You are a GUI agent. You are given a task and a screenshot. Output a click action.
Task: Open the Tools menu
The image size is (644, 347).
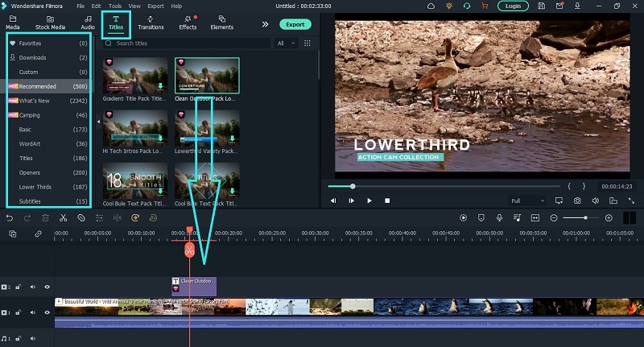(115, 6)
